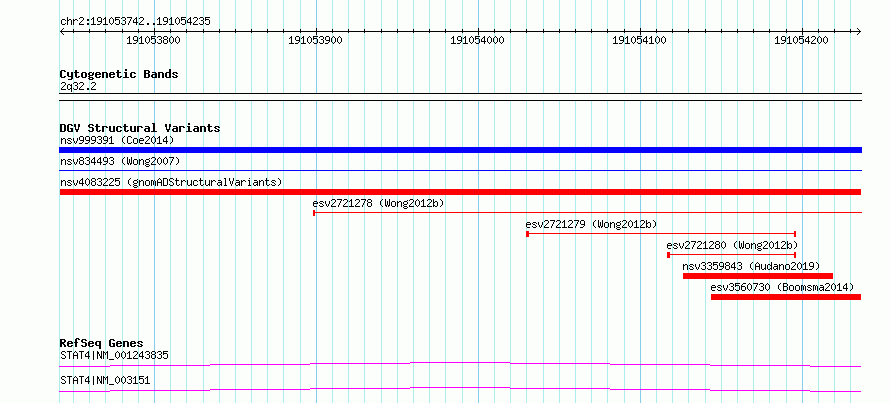
Task: Open STAT4|NM_003151 transcript label
Action: pyautogui.click(x=105, y=380)
